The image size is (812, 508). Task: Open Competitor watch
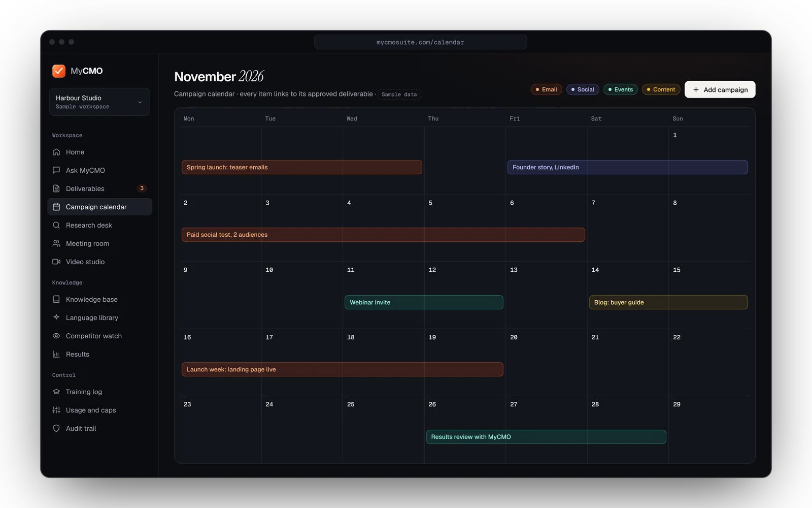click(x=99, y=336)
